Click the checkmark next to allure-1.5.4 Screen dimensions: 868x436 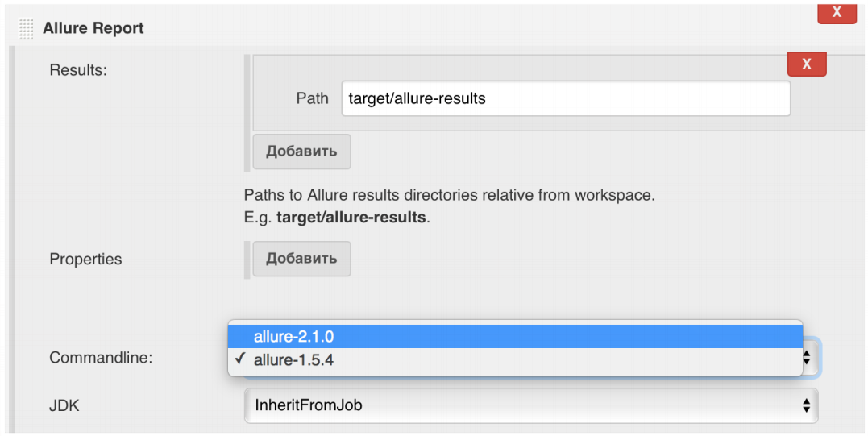[x=241, y=360]
